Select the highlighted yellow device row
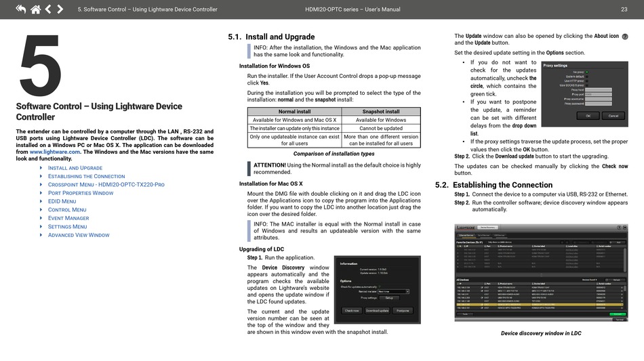644x361 pixels. coord(540,304)
